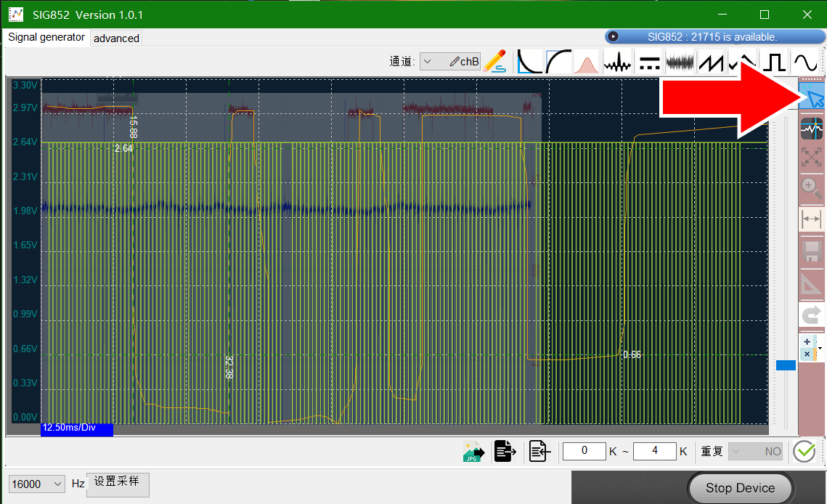Click the 设置采样 set sampling button
Viewport: 827px width, 504px height.
118,484
